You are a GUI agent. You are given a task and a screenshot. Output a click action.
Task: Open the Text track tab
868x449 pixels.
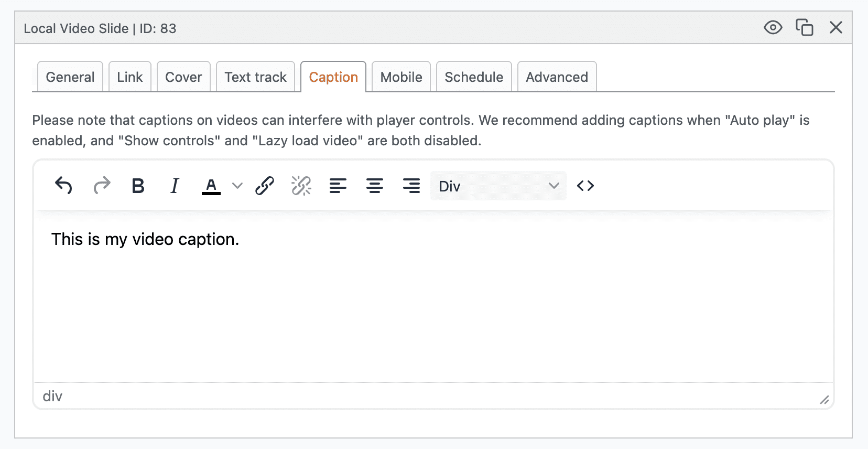pyautogui.click(x=255, y=77)
